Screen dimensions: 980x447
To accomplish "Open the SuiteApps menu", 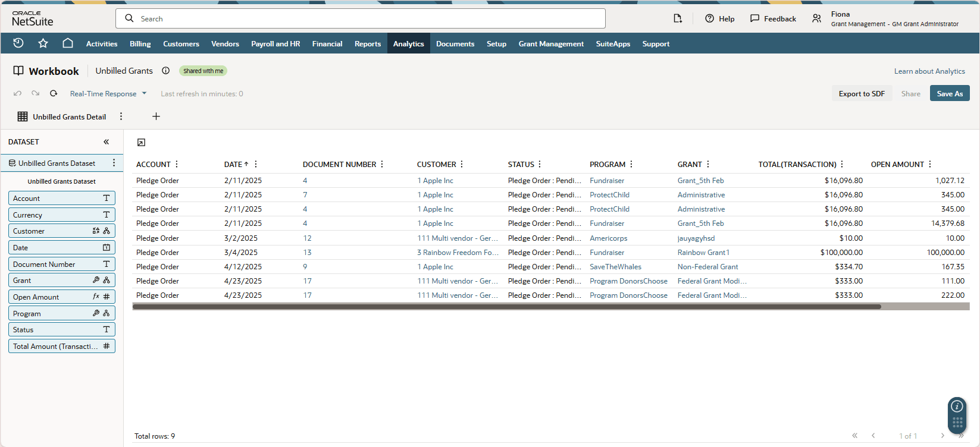I will (613, 43).
